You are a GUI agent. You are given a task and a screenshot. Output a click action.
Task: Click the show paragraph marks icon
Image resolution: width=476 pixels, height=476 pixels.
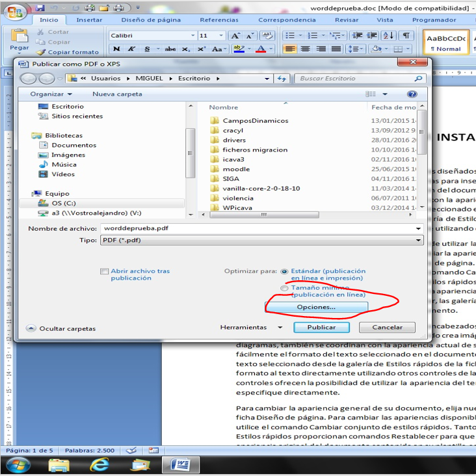click(406, 36)
